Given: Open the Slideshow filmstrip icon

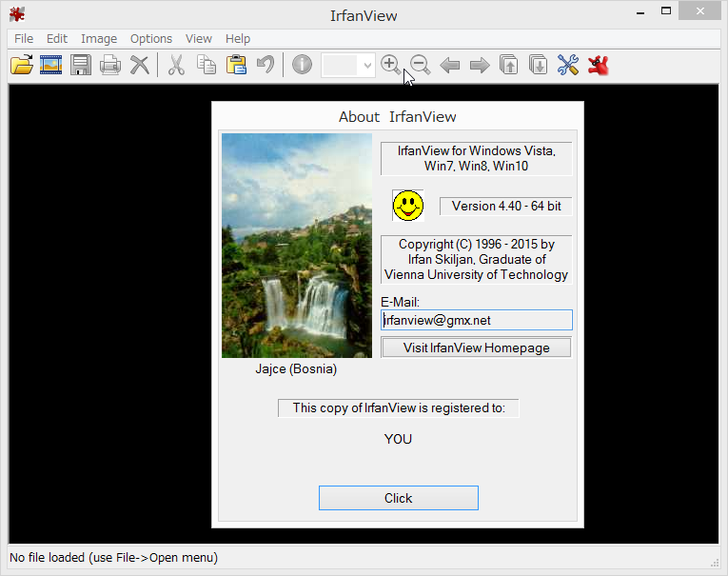Looking at the screenshot, I should [x=51, y=65].
